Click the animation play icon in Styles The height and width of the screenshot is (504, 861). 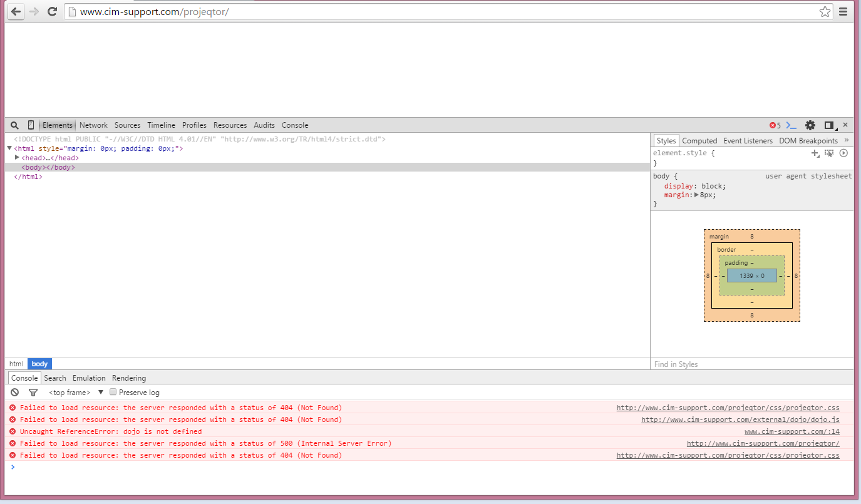[x=843, y=153]
